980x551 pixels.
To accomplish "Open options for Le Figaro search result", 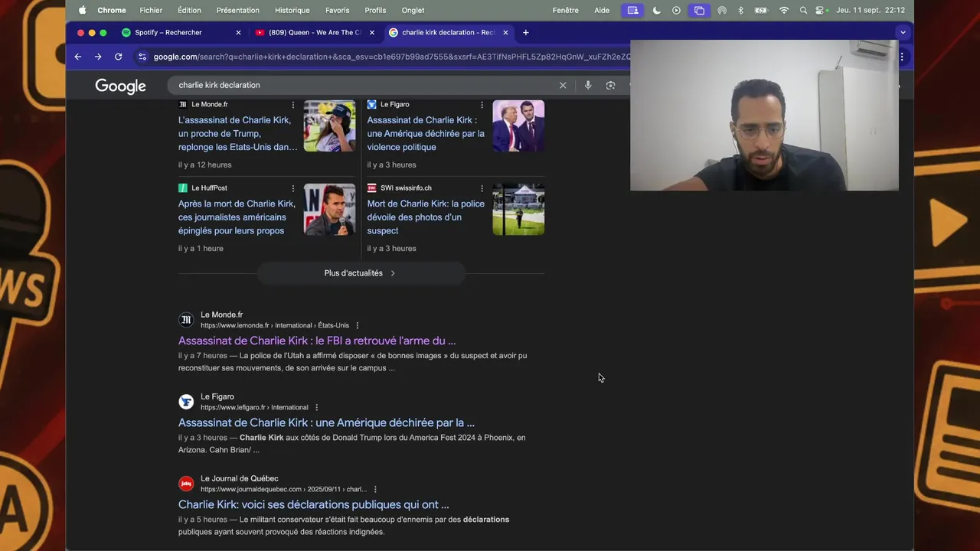I will (316, 407).
